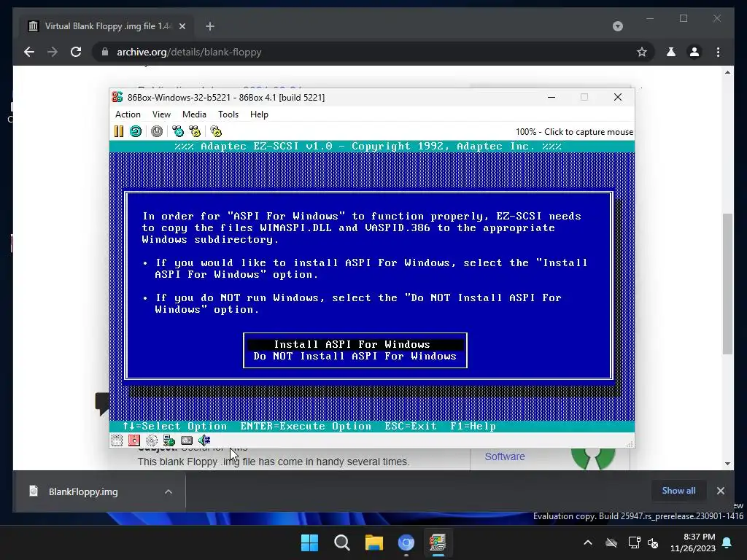Open 86Box View menu
The image size is (747, 560).
161,114
